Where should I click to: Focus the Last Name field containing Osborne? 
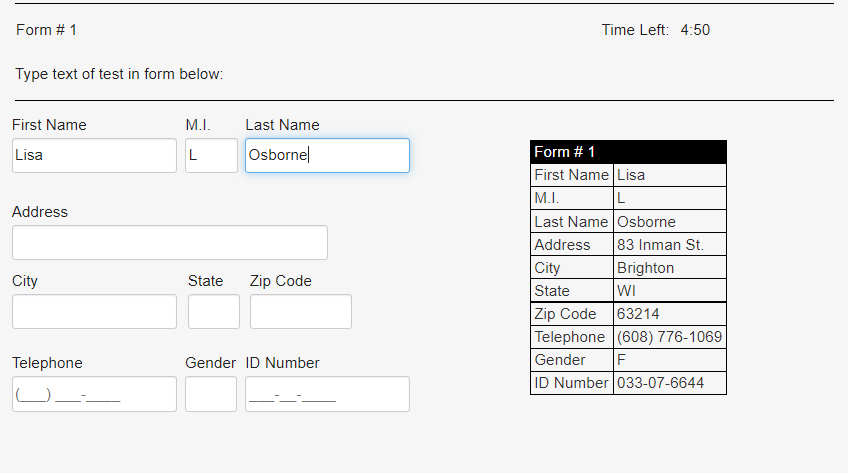pos(327,156)
